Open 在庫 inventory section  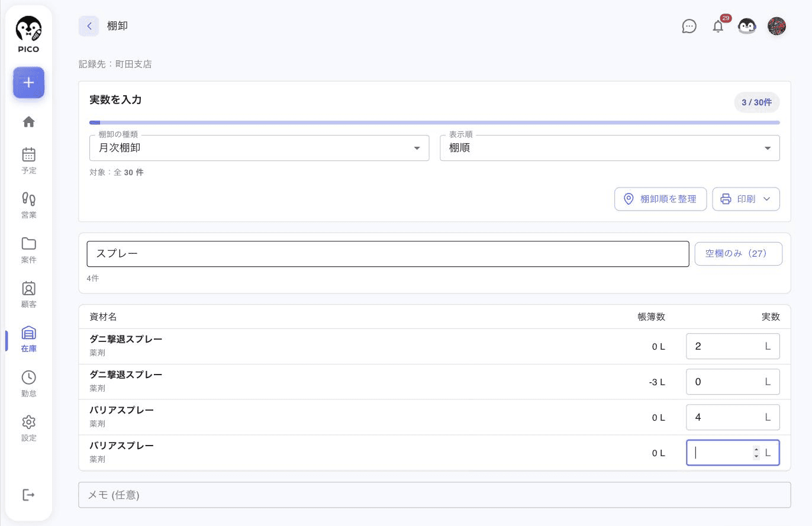click(x=29, y=339)
